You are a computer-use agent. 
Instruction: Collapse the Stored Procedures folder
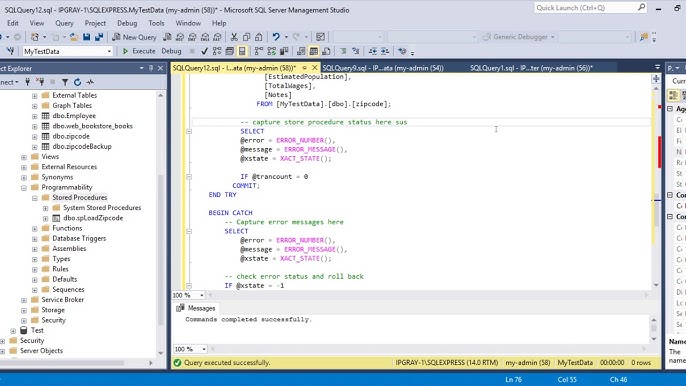tap(35, 198)
